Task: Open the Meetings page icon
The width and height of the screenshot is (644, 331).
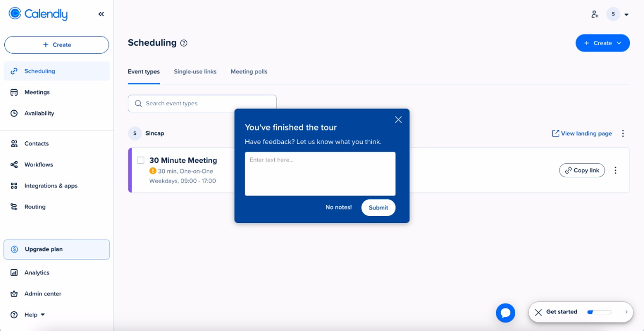Action: click(x=14, y=92)
